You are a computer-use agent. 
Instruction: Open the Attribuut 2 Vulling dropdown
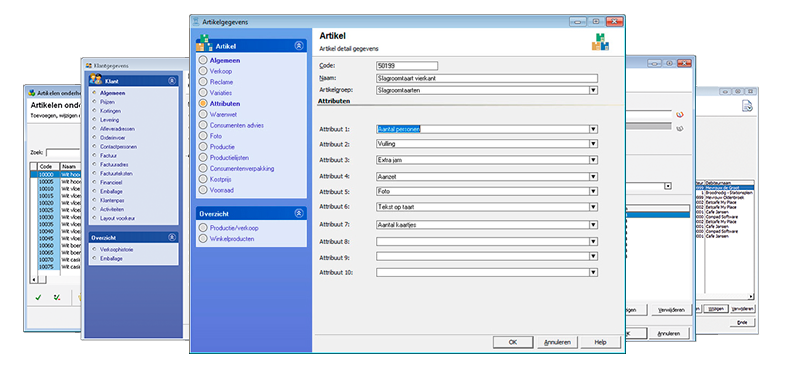(x=593, y=144)
